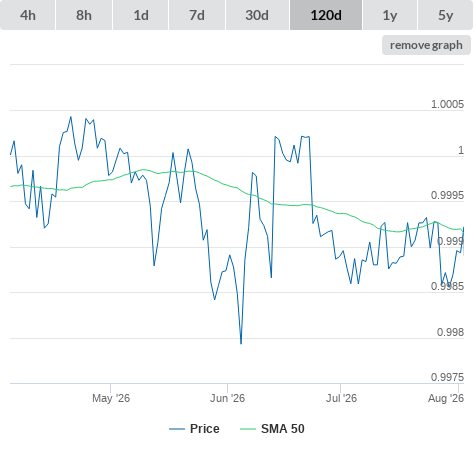
Task: View the 5y time range
Action: pos(446,15)
